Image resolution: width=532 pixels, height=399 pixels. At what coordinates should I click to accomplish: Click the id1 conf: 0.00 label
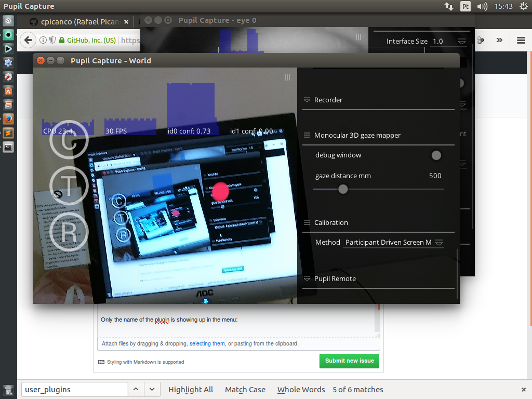[251, 131]
